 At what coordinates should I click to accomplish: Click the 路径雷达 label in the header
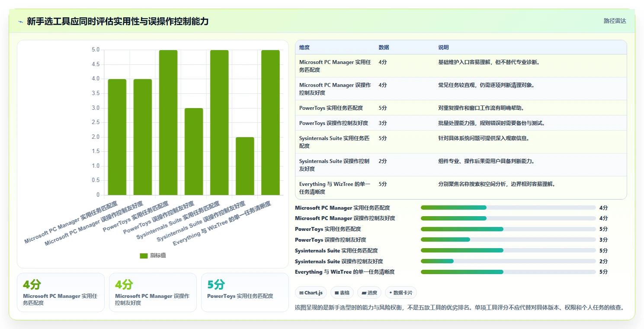coord(615,21)
